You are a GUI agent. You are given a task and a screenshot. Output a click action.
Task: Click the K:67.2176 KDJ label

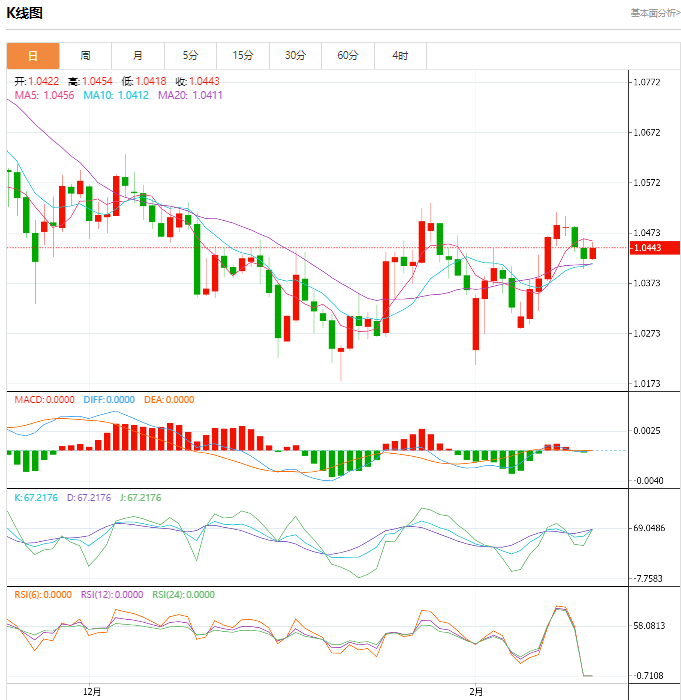click(36, 498)
